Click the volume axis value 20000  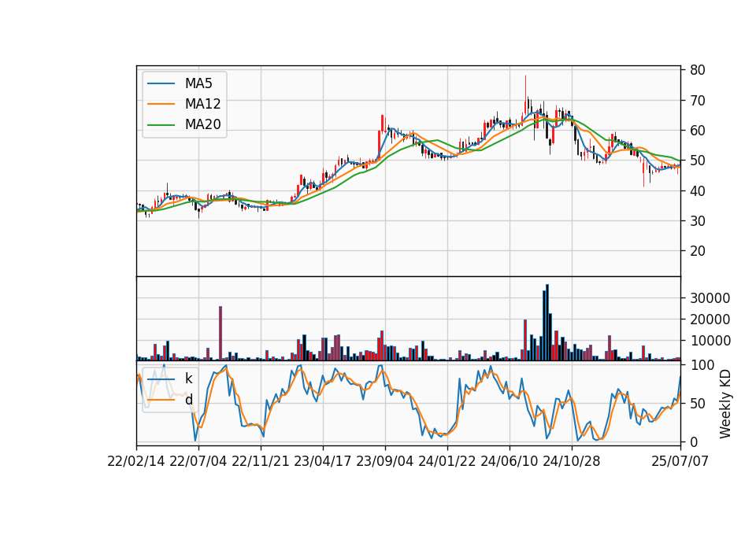[x=710, y=320]
